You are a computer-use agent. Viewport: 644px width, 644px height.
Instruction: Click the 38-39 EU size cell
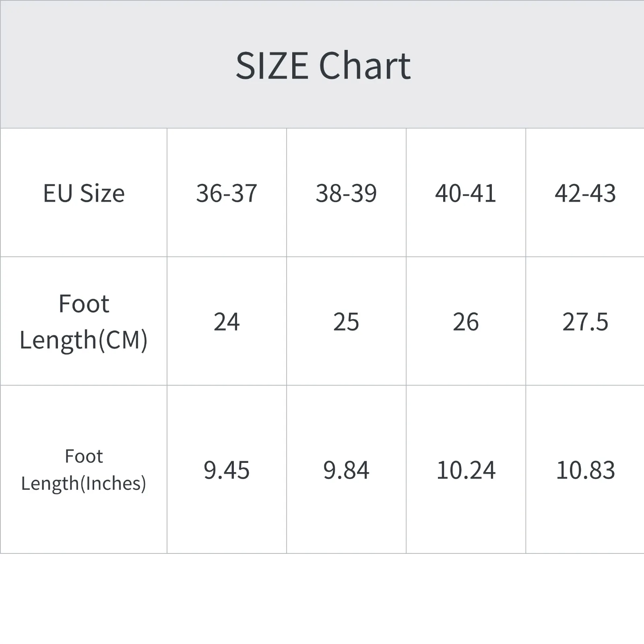point(346,193)
